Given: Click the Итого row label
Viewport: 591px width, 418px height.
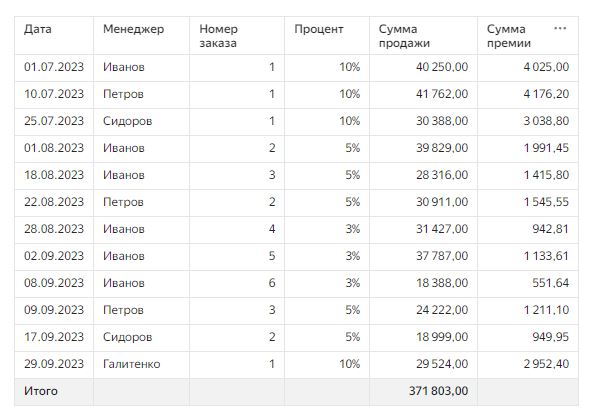Looking at the screenshot, I should (41, 391).
